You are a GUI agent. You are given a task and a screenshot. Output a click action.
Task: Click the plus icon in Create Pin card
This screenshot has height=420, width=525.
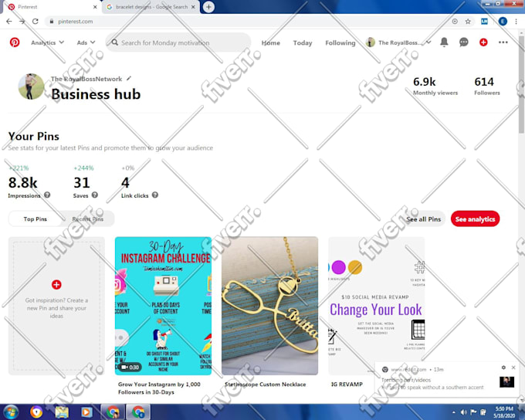[56, 285]
